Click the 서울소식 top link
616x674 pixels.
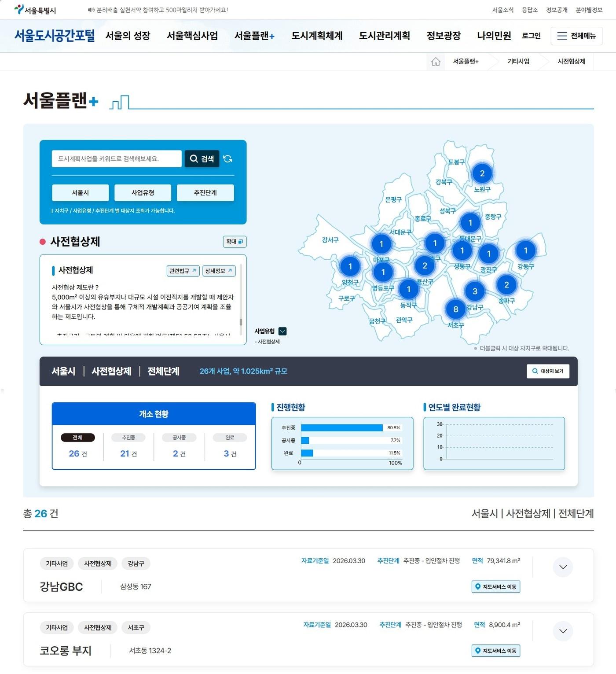[x=503, y=10]
